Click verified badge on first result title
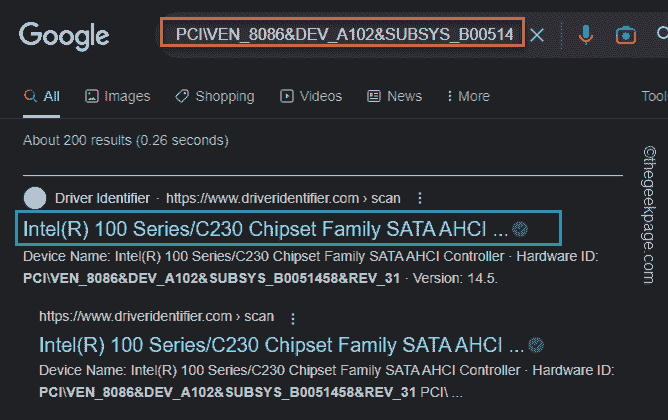The height and width of the screenshot is (420, 668). tap(520, 229)
